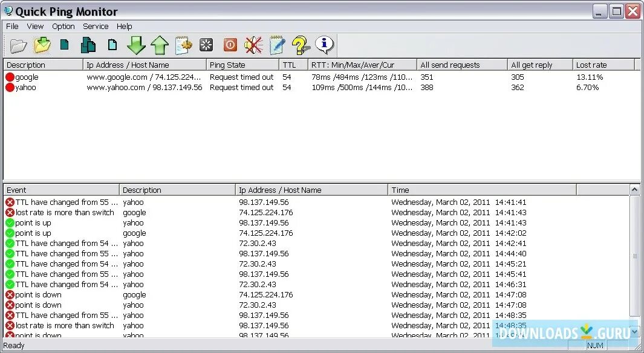Click the yellow question mark help icon
The width and height of the screenshot is (644, 353).
[x=301, y=45]
